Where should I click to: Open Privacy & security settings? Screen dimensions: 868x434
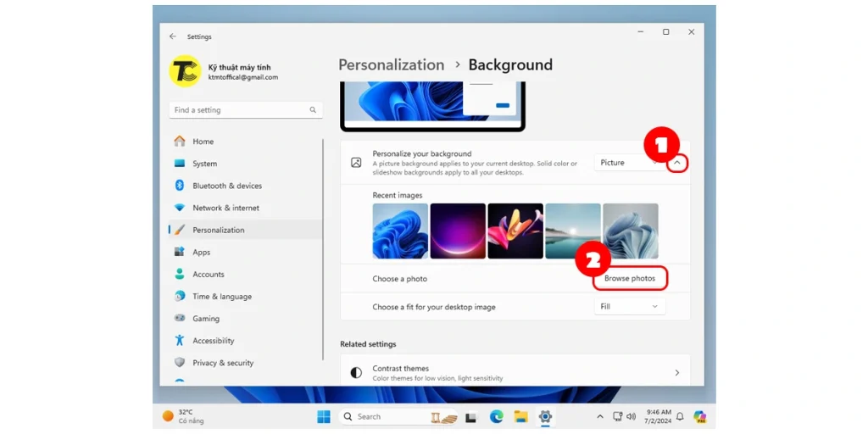[x=222, y=363]
